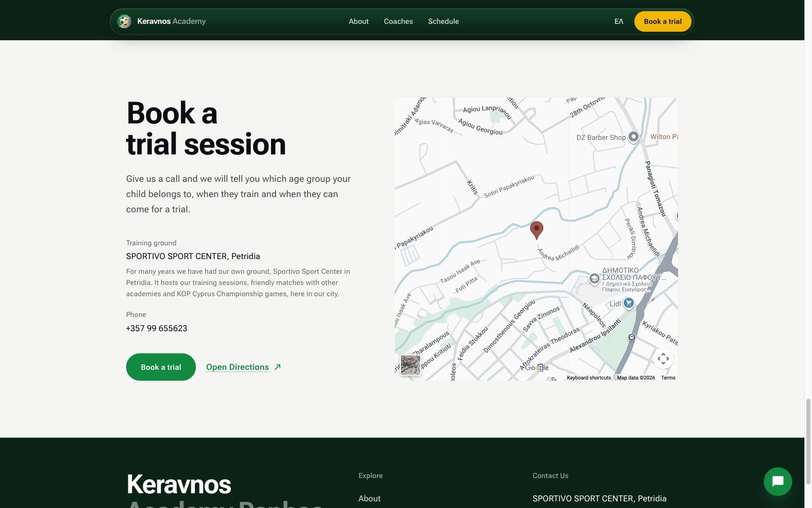
Task: Open Directions link
Action: [237, 367]
